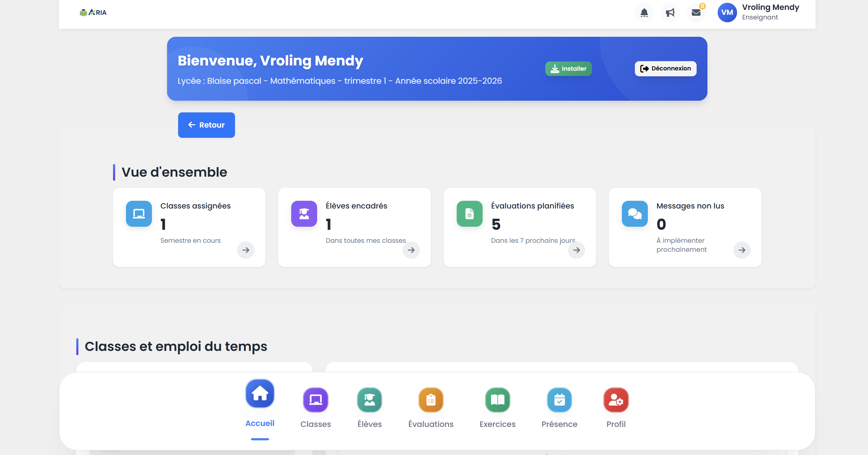This screenshot has width=868, height=455.
Task: Open the Exercices book icon
Action: [x=498, y=400]
